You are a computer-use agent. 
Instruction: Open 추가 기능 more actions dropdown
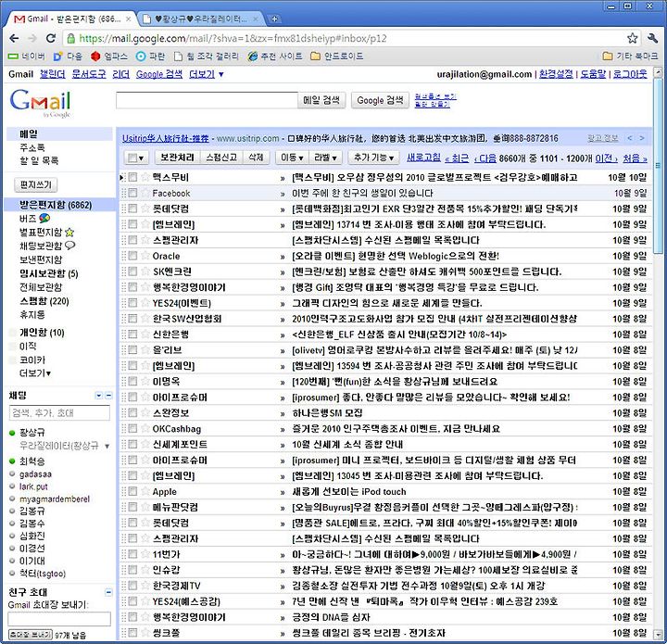tap(373, 158)
